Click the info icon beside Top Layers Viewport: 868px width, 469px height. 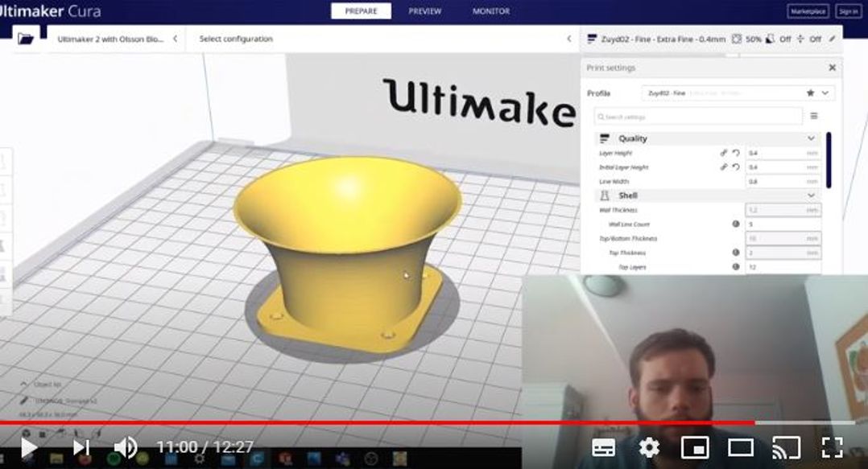click(736, 266)
